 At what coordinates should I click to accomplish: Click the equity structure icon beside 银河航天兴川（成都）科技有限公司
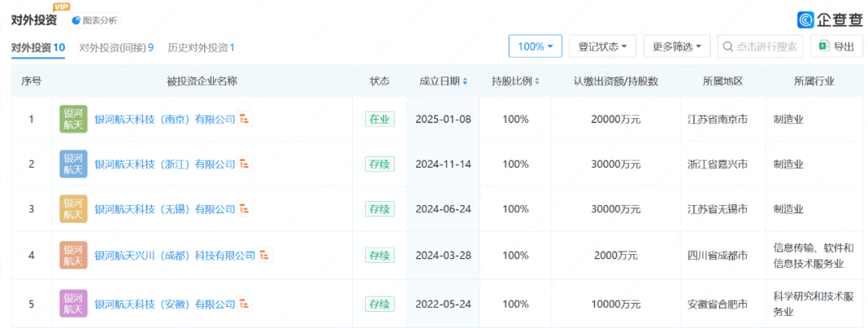[x=264, y=255]
